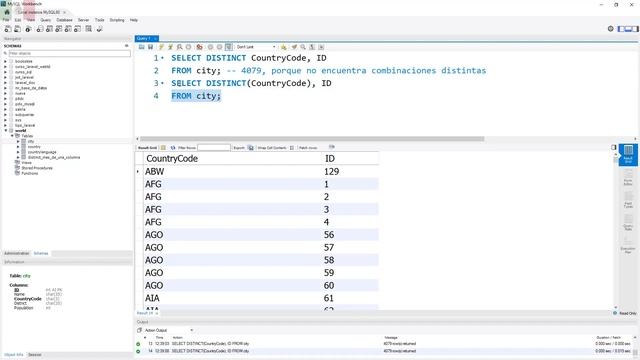Execute the script with the lightning bolt icon
Image resolution: width=640 pixels, height=360 pixels.
point(161,47)
